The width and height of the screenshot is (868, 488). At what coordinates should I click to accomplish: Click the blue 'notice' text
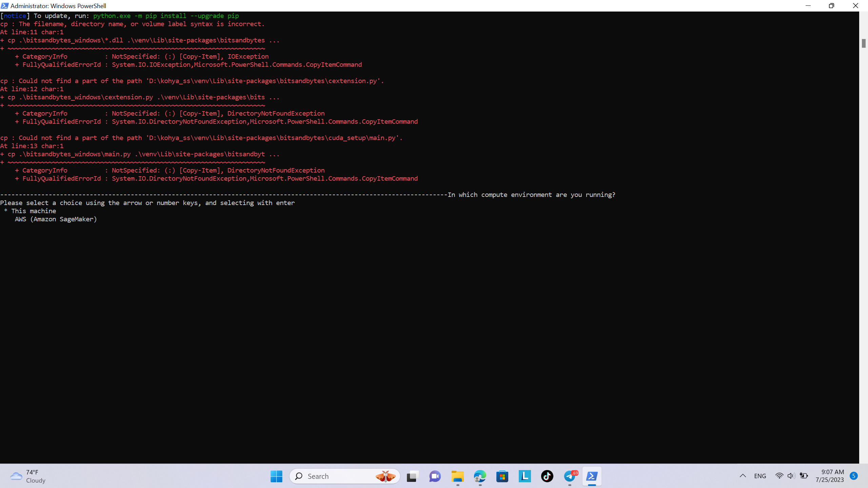[15, 16]
